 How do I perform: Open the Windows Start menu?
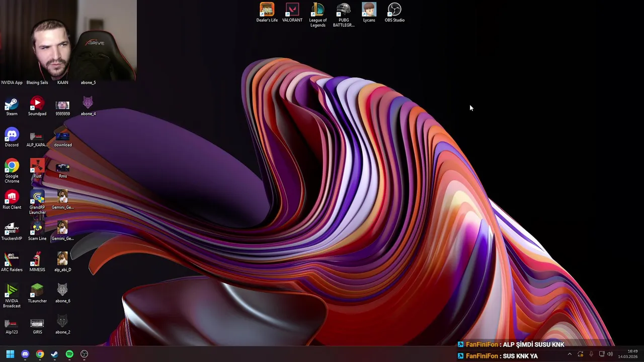[10, 354]
